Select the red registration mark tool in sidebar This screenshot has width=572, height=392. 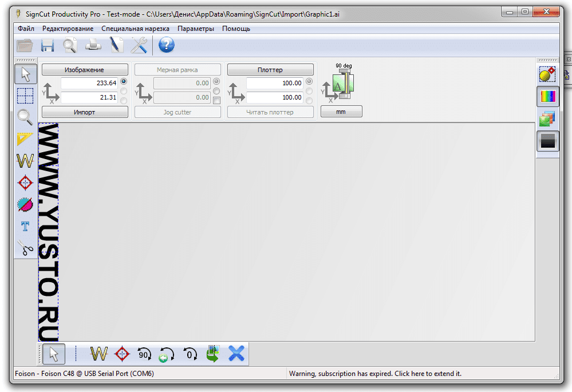(x=25, y=183)
